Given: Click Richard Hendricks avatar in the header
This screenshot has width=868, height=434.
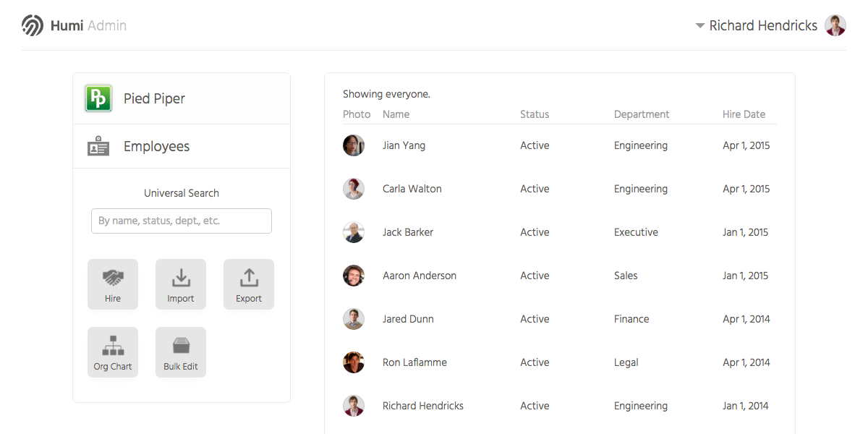Looking at the screenshot, I should click(835, 25).
